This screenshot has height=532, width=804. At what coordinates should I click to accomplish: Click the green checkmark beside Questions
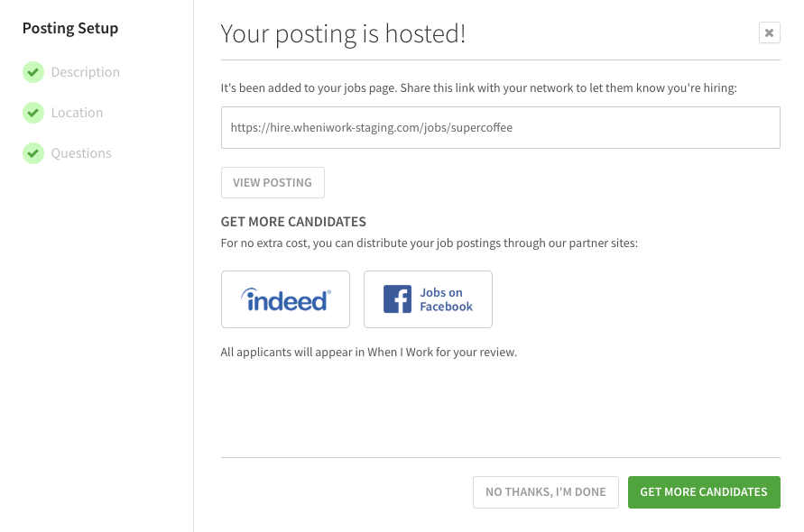pos(33,153)
